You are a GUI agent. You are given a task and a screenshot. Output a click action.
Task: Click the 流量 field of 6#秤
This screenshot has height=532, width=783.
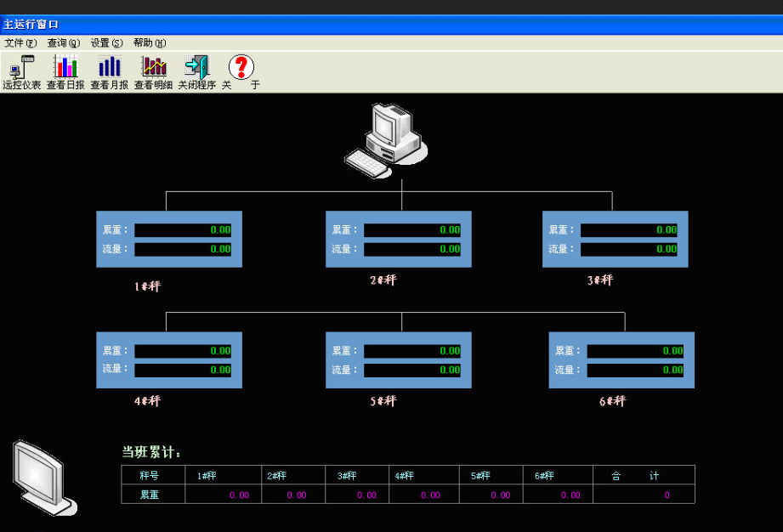tap(635, 371)
